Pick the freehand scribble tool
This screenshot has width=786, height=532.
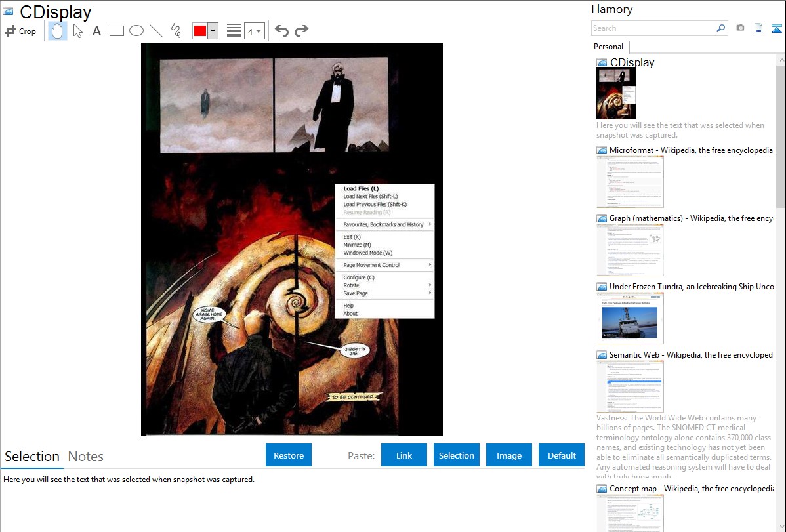(176, 31)
